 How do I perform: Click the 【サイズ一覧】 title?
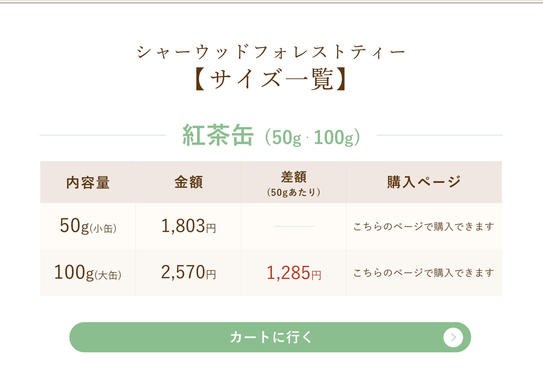pyautogui.click(x=271, y=79)
